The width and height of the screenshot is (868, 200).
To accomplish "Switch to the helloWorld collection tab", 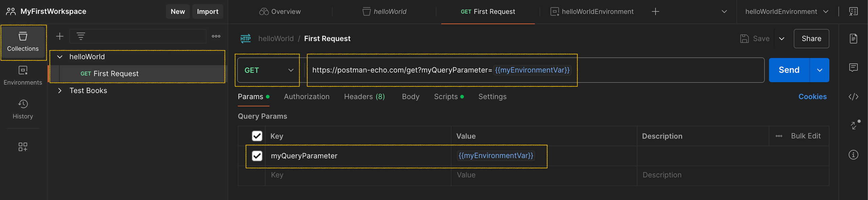I will tap(384, 12).
